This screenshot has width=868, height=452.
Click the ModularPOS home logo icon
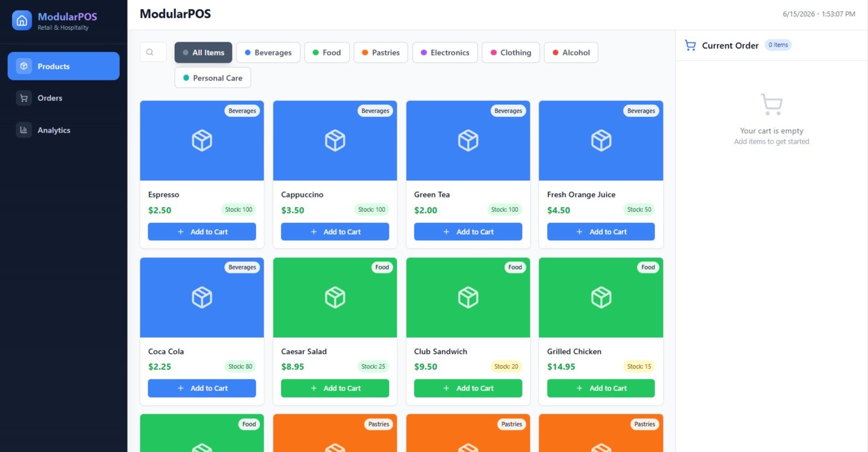(x=22, y=21)
